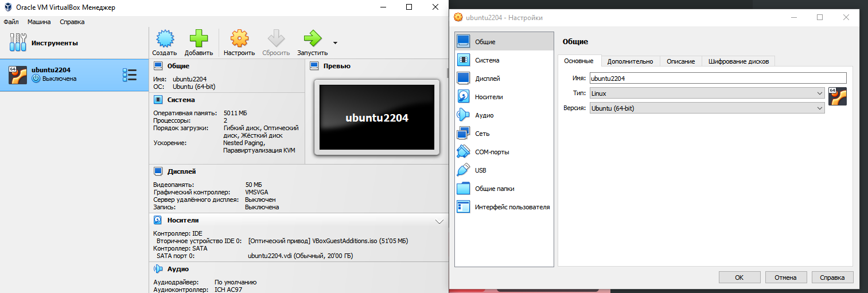The width and height of the screenshot is (868, 293).
Task: Click the Сбросить toolbar icon
Action: (x=276, y=38)
